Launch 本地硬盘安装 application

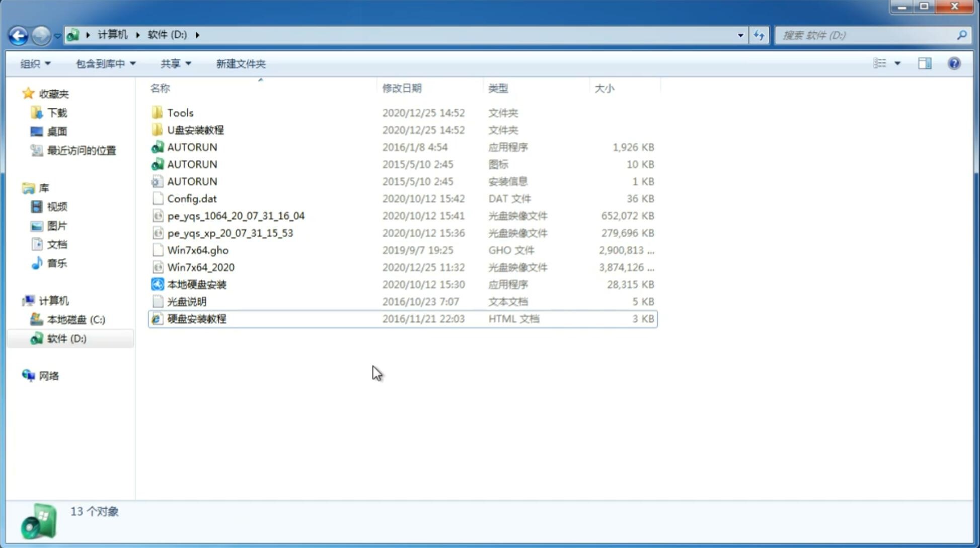[x=196, y=284]
